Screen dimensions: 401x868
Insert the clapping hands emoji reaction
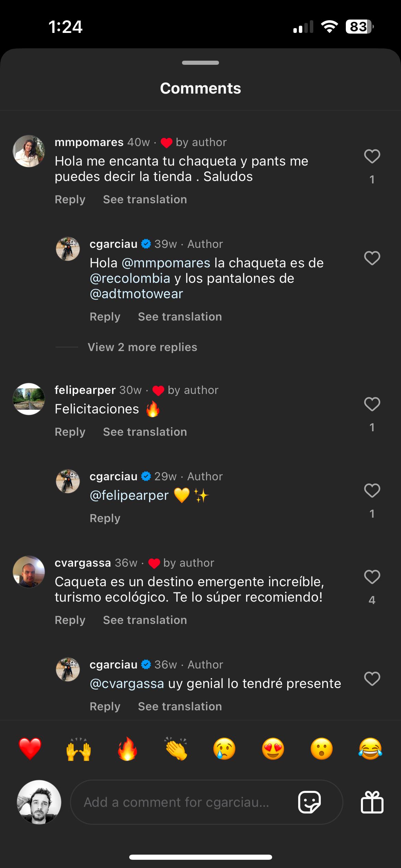176,749
